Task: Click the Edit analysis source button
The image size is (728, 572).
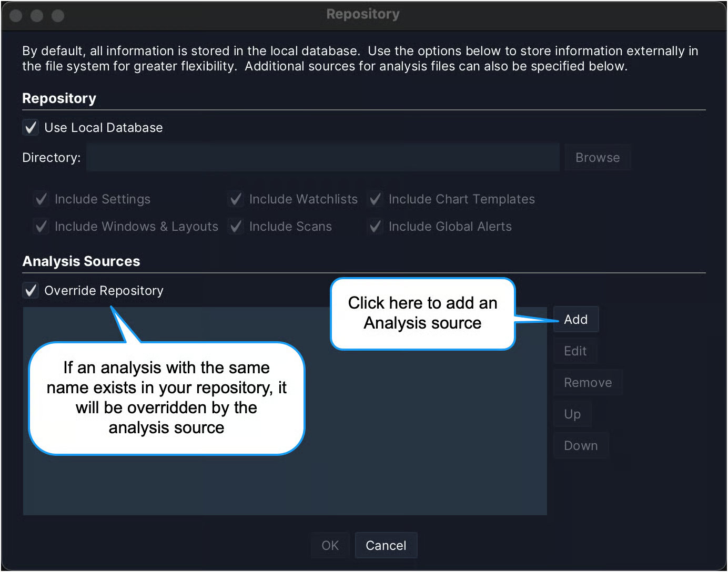Action: click(575, 351)
